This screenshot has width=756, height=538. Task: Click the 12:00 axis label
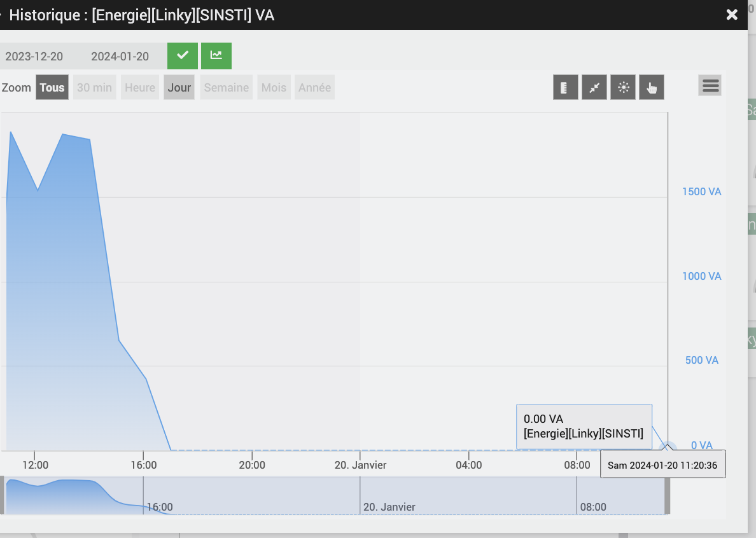[35, 465]
